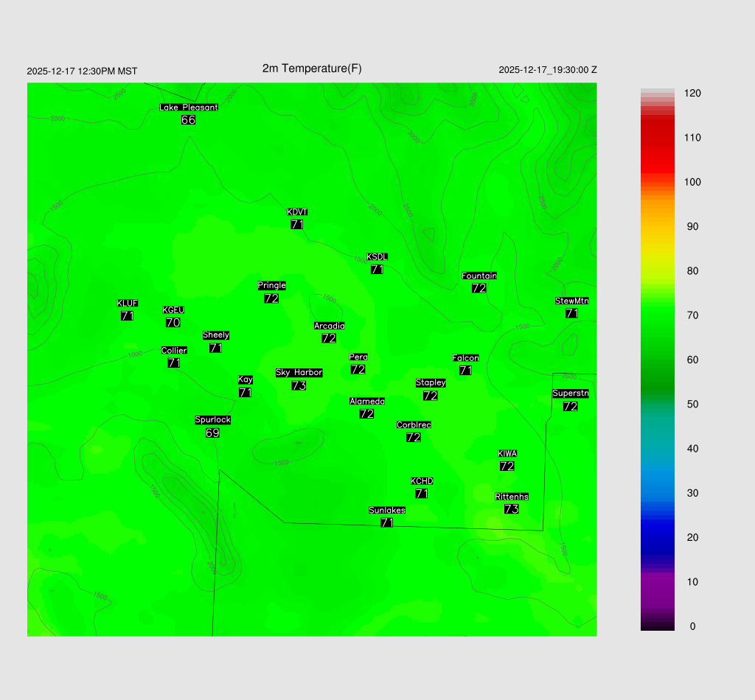The width and height of the screenshot is (755, 700).
Task: Select the KLUF station label
Action: [128, 303]
